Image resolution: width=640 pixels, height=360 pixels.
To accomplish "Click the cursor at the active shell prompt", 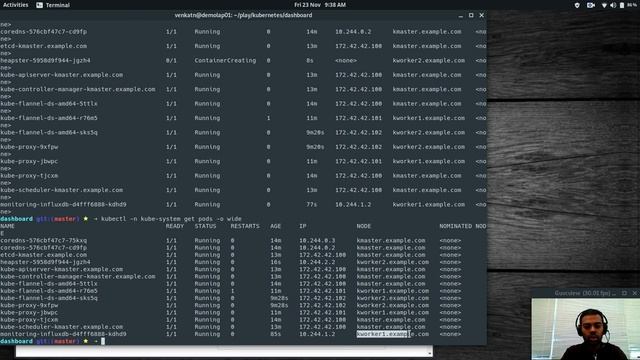I will coord(103,341).
